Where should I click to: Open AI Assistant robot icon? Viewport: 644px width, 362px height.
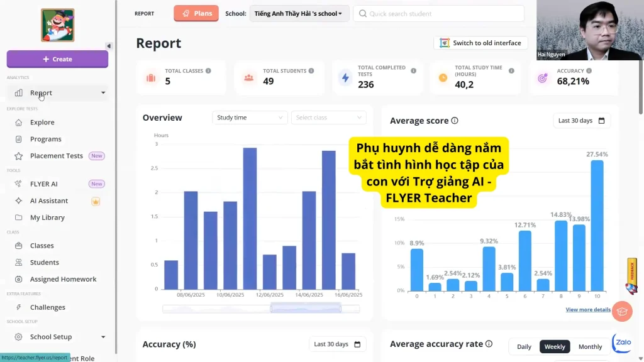click(x=18, y=201)
